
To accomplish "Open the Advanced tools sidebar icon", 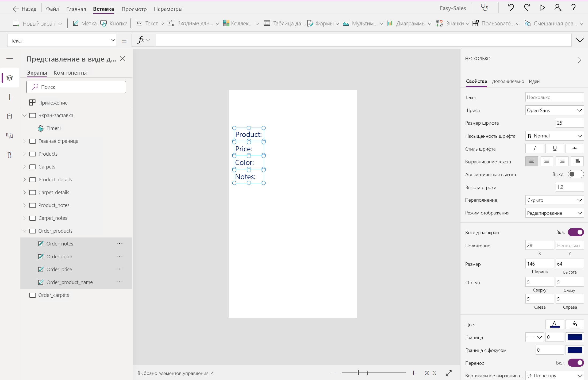I will click(x=10, y=155).
